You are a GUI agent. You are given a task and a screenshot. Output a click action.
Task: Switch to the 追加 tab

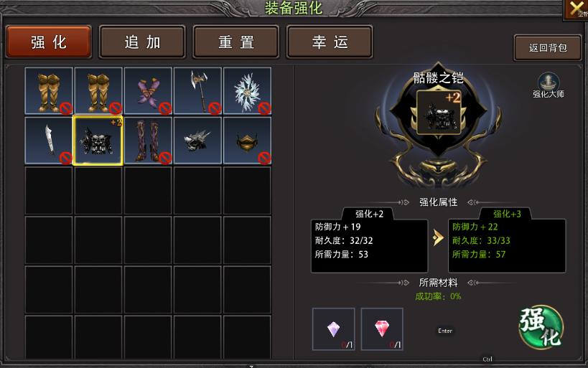[142, 42]
